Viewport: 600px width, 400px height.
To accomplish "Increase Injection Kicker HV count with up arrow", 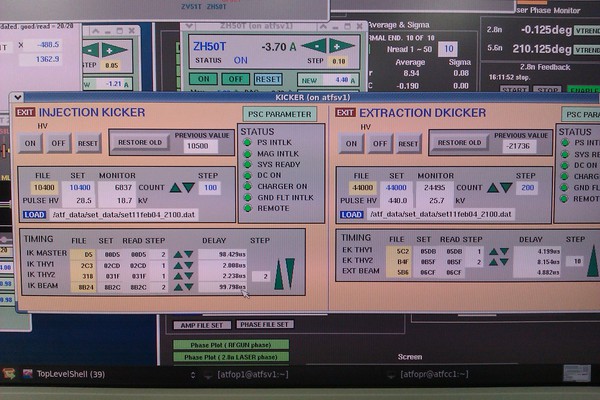I will coord(175,188).
